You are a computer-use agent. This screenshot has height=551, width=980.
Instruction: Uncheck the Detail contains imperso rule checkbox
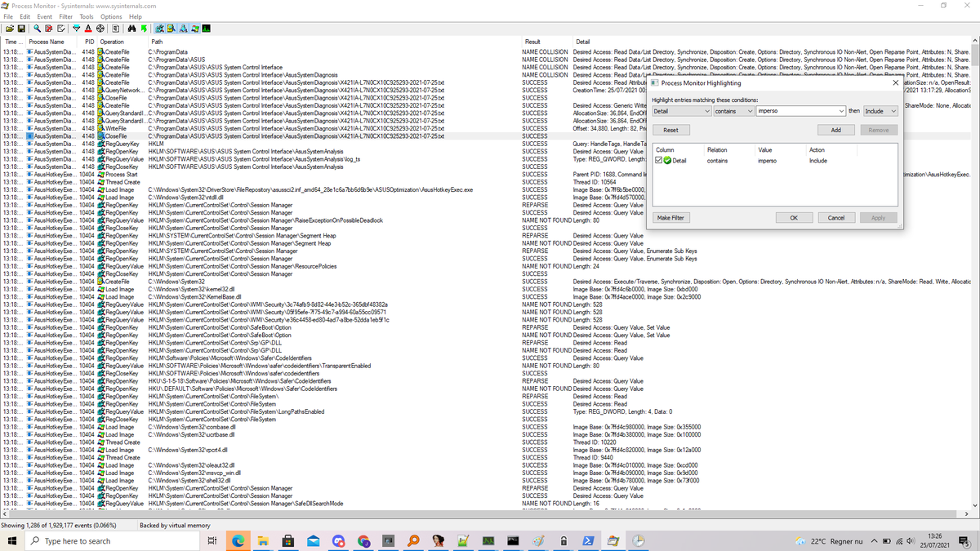pyautogui.click(x=659, y=161)
